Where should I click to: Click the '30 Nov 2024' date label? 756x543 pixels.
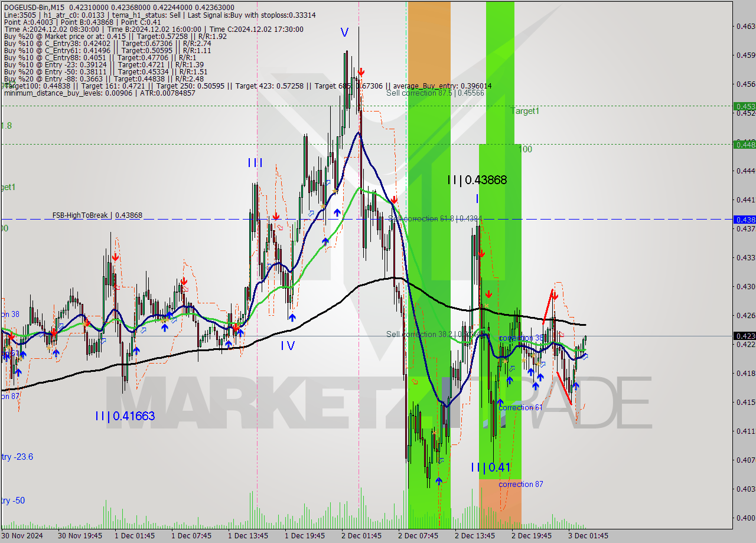point(22,536)
